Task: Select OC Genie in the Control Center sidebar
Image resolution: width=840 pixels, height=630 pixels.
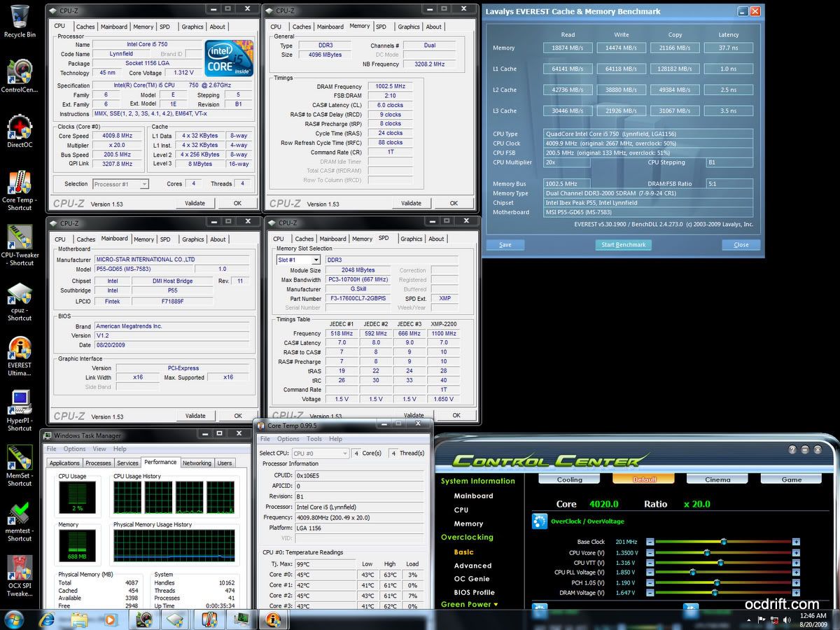Action: (x=472, y=579)
